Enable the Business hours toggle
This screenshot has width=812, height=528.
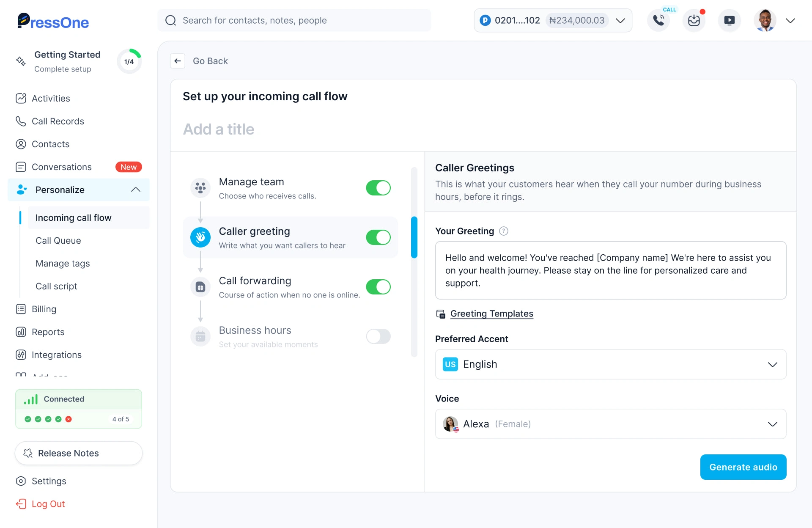(x=378, y=336)
